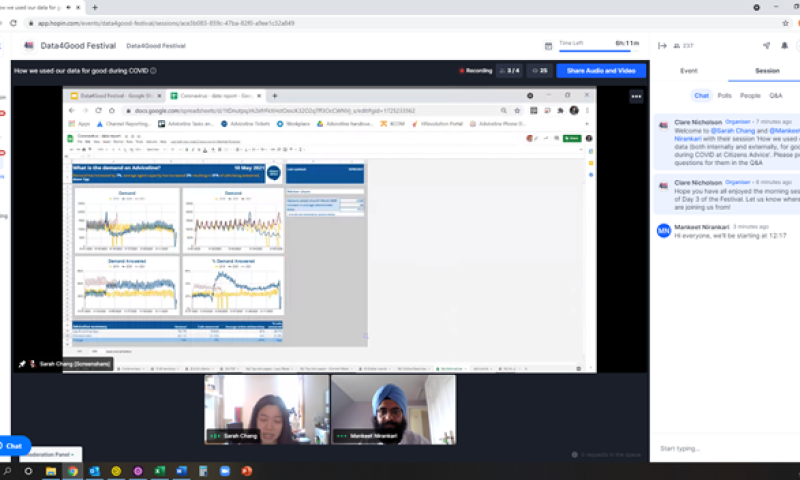Select Mankeet Nirankari's video thumbnail
800x480 pixels.
pos(393,409)
